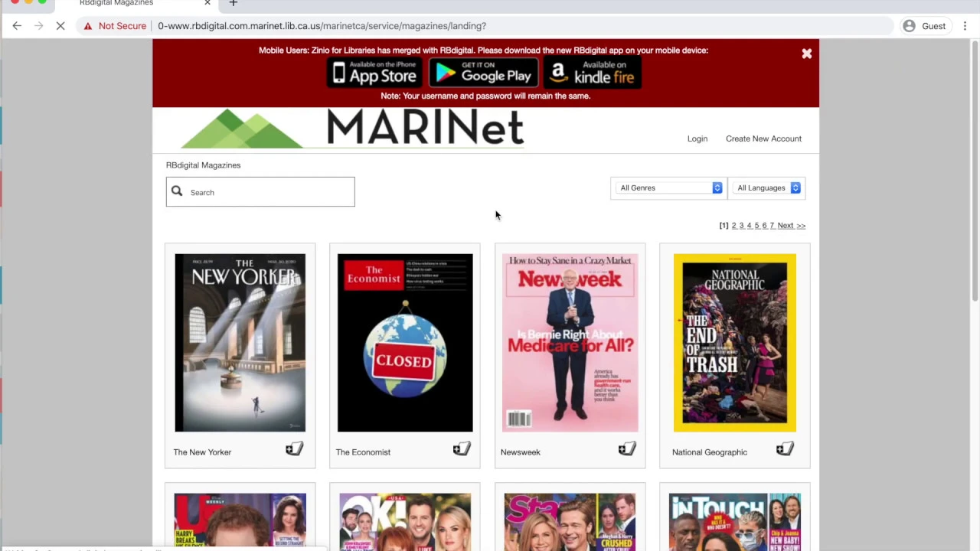Image resolution: width=980 pixels, height=551 pixels.
Task: Click Create New Account link
Action: pyautogui.click(x=763, y=139)
